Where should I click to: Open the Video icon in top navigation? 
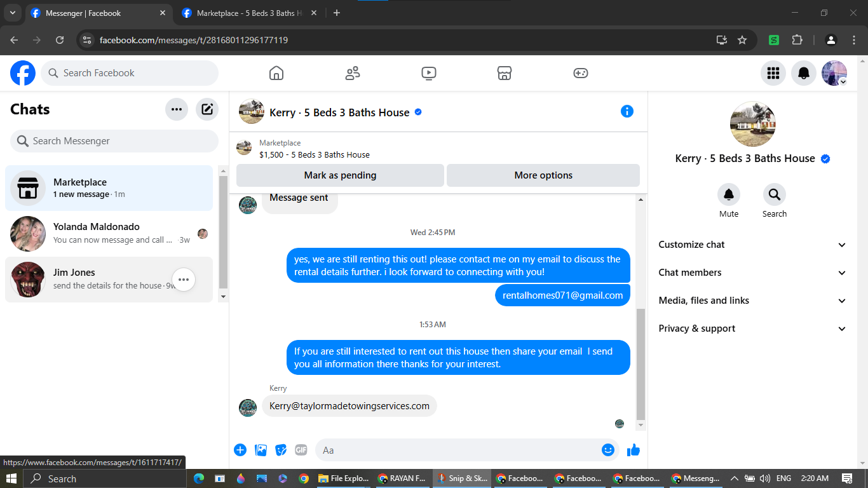(429, 73)
